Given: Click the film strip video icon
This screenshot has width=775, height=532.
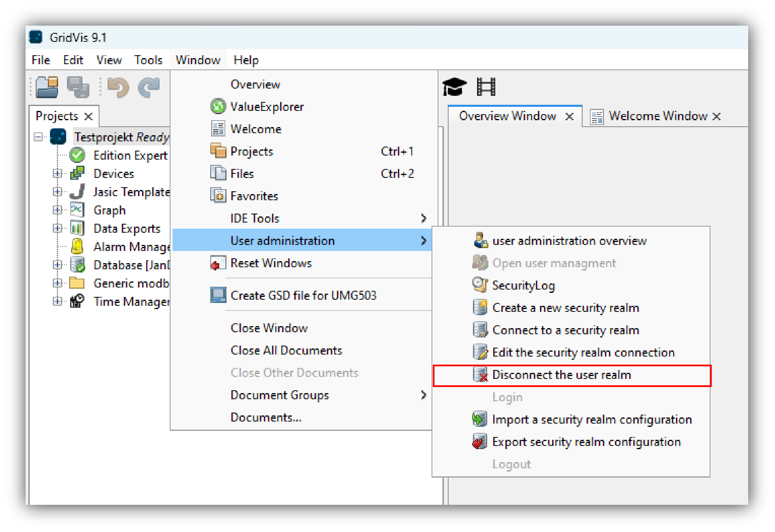Looking at the screenshot, I should [x=486, y=86].
